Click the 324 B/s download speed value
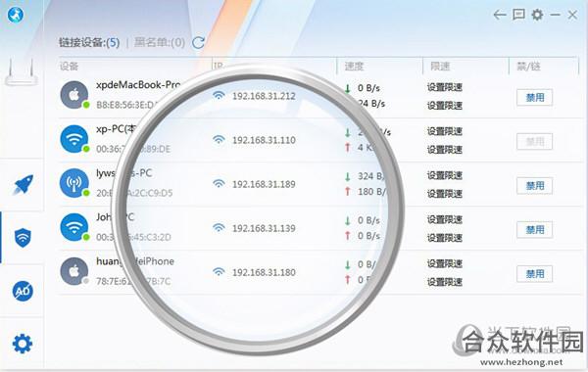 [371, 176]
